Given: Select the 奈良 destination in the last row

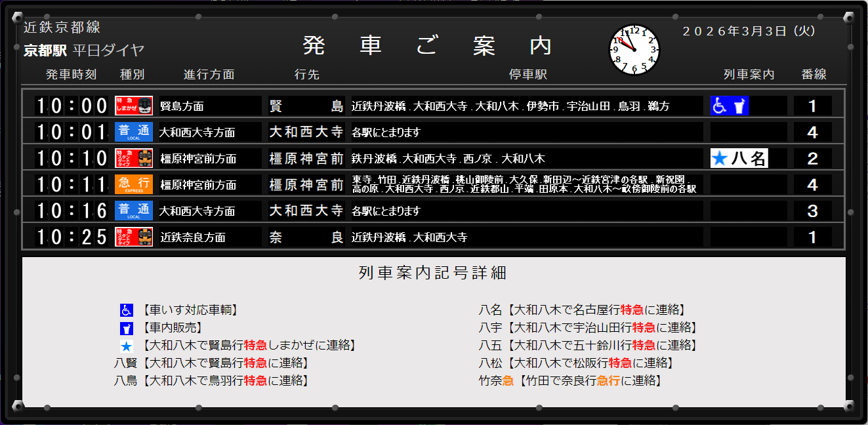Looking at the screenshot, I should tap(306, 237).
